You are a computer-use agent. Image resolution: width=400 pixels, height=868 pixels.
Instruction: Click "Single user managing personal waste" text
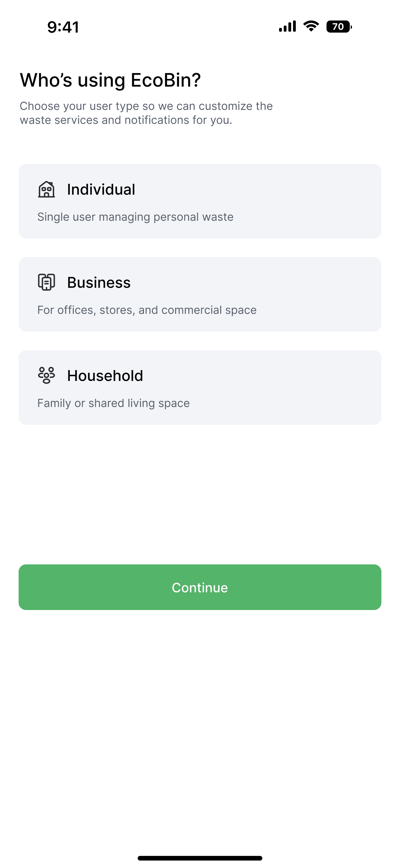[135, 217]
